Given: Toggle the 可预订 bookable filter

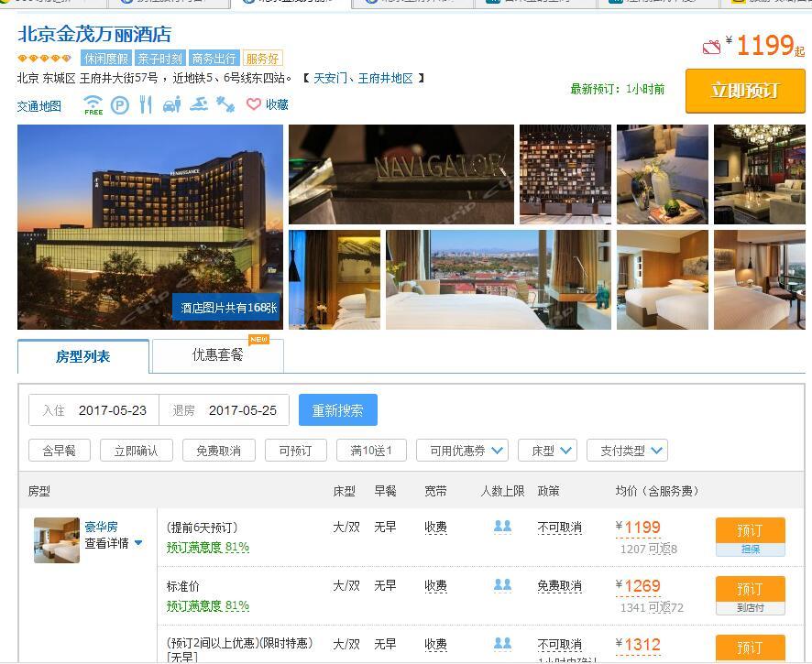Looking at the screenshot, I should coord(296,451).
